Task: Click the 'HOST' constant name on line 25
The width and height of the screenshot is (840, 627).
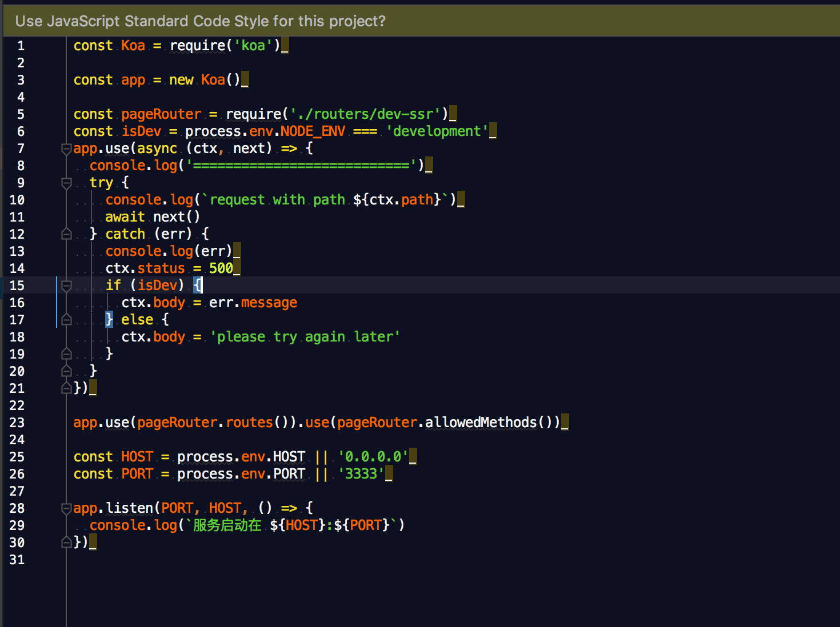Action: click(137, 457)
